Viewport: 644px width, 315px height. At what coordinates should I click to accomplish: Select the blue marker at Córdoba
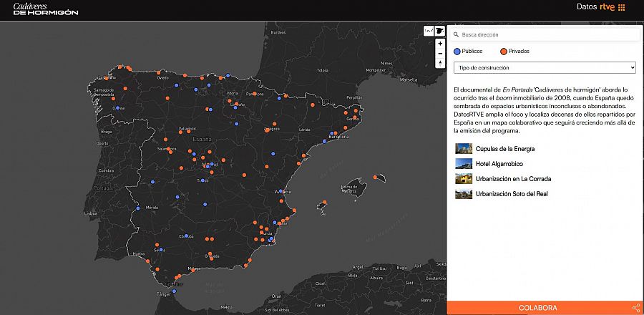pos(187,236)
